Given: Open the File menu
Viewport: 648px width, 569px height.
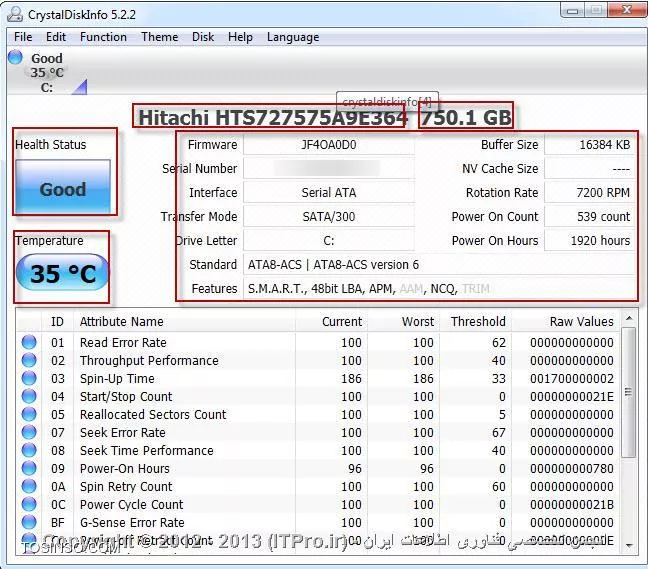Looking at the screenshot, I should [x=23, y=37].
